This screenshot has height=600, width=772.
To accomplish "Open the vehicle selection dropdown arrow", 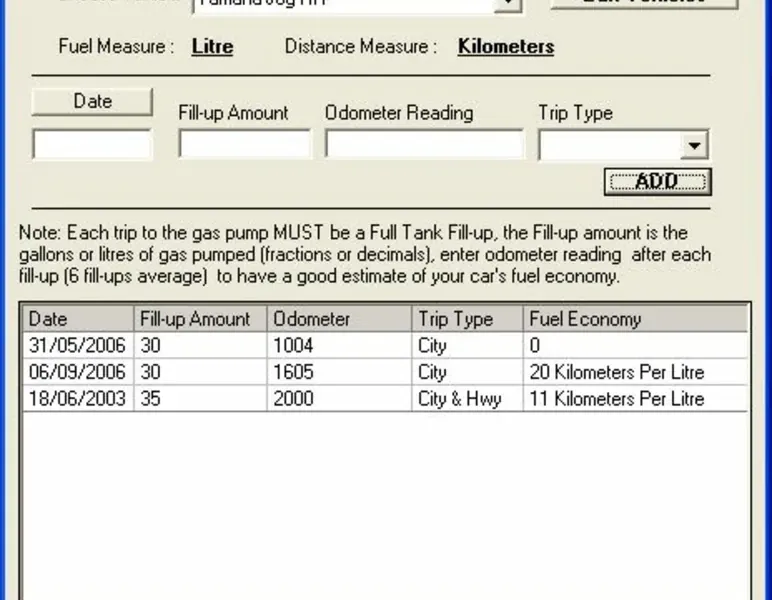I will click(508, 5).
